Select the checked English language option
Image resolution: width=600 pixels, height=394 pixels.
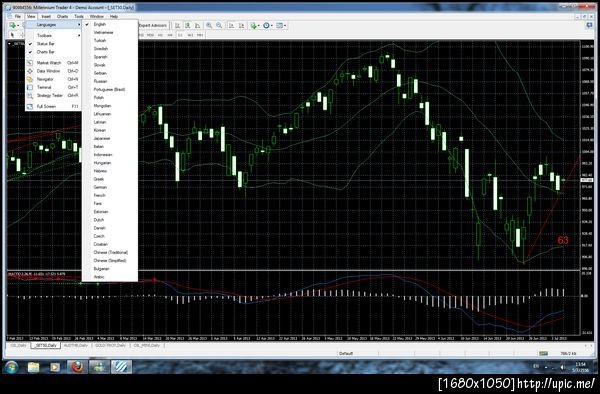click(x=110, y=24)
